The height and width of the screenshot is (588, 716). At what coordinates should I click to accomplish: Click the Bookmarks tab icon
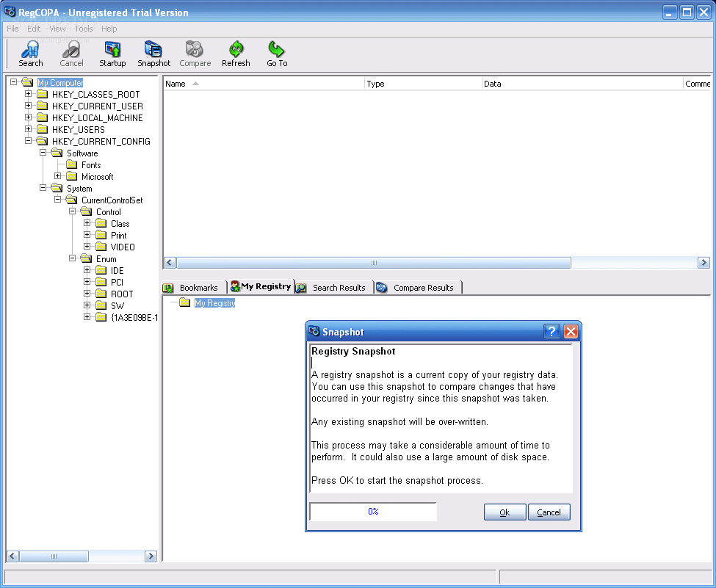168,288
